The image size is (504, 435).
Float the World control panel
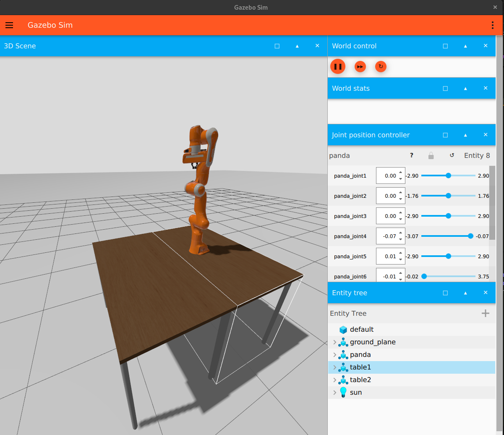[445, 46]
